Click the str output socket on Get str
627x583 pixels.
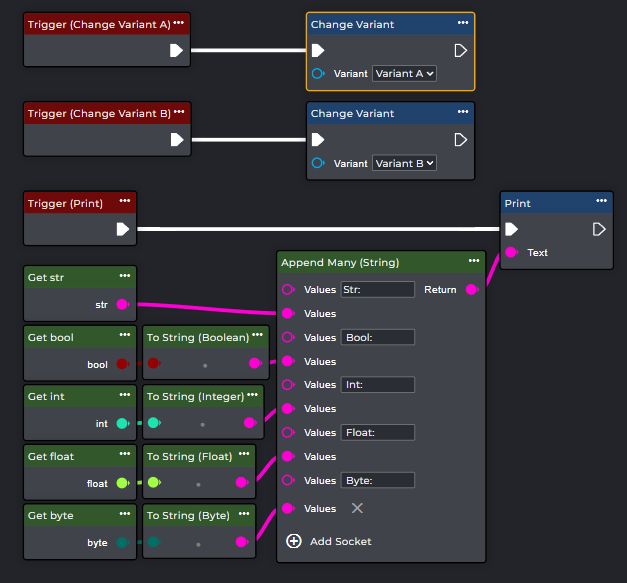123,304
